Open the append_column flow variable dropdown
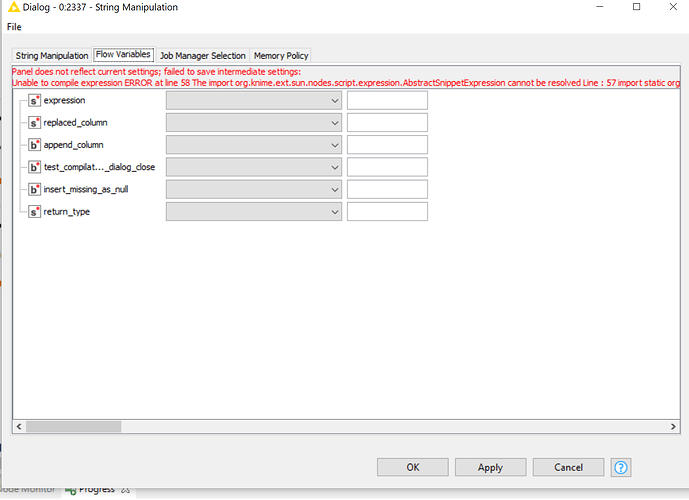Image resolution: width=689 pixels, height=500 pixels. pos(254,145)
